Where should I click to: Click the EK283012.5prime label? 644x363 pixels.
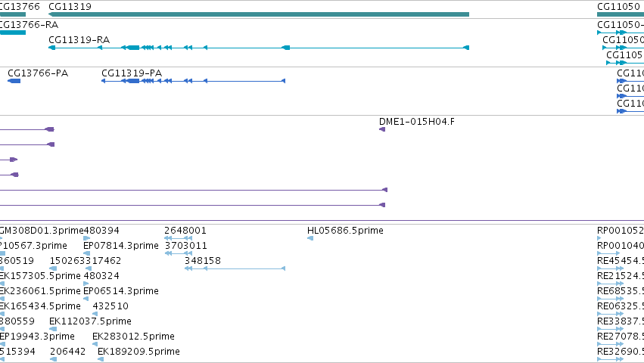click(x=133, y=337)
